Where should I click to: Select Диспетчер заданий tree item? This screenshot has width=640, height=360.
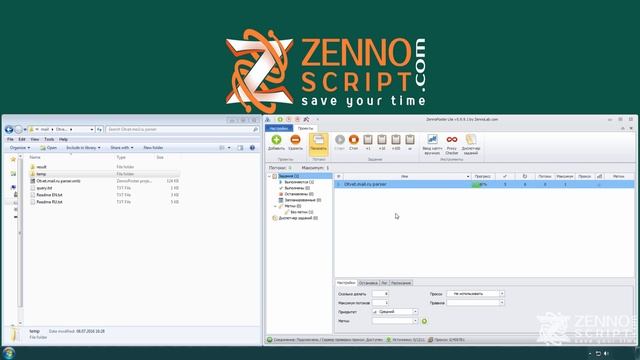click(298, 218)
